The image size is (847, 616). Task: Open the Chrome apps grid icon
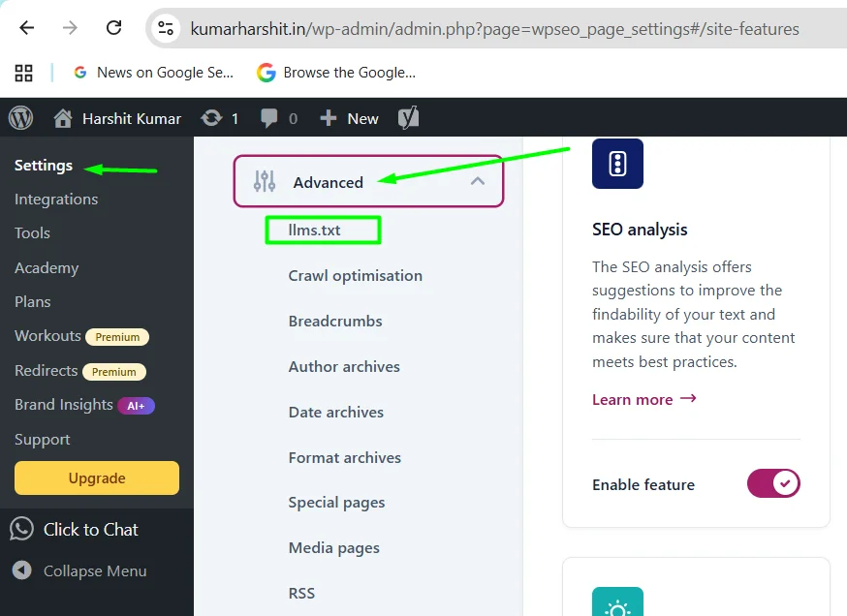[23, 73]
